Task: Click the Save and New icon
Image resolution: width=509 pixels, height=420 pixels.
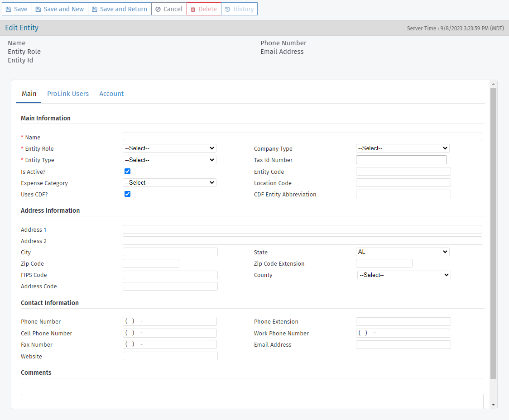Action: click(x=38, y=9)
